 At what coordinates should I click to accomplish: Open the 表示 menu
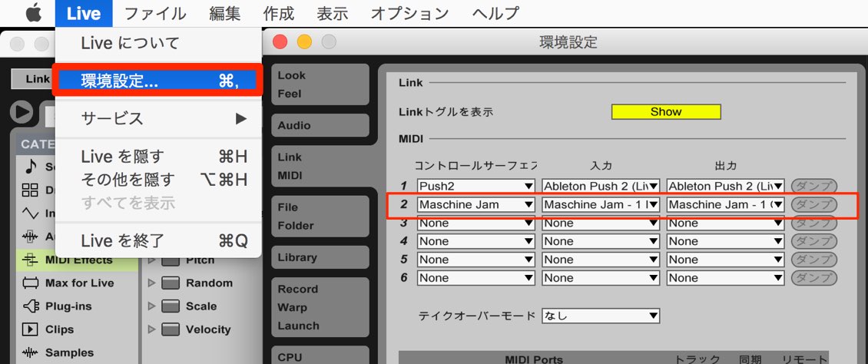tap(332, 13)
